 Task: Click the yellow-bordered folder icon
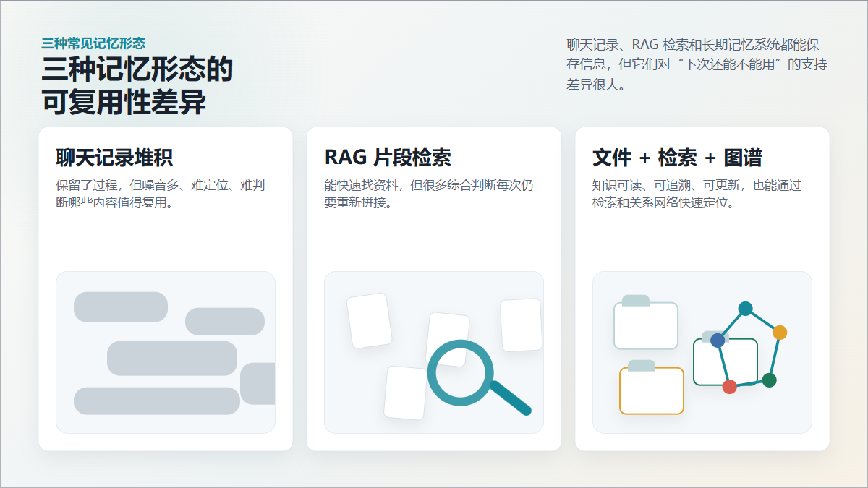point(651,388)
